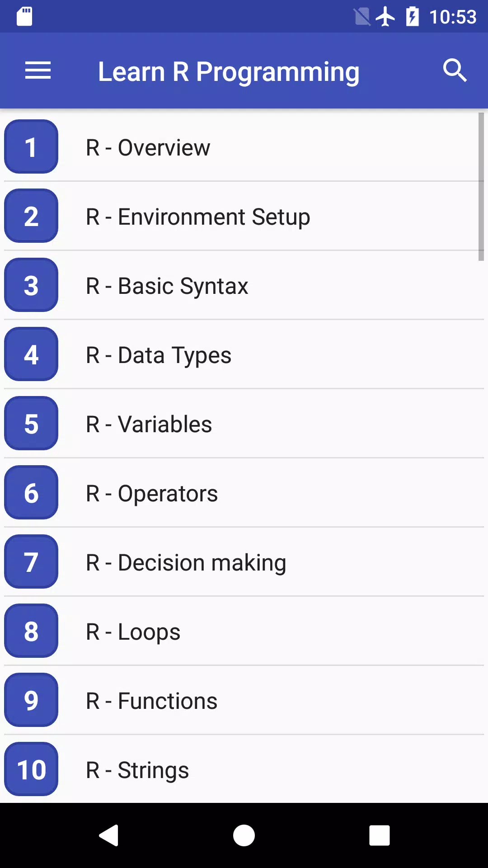
Task: Open R - Operators chapter
Action: [x=244, y=493]
